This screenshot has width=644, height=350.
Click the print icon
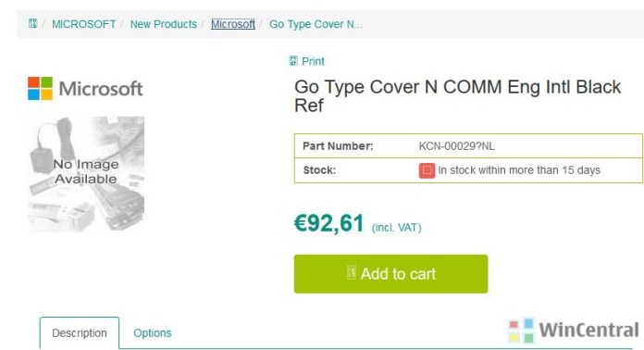click(x=293, y=61)
